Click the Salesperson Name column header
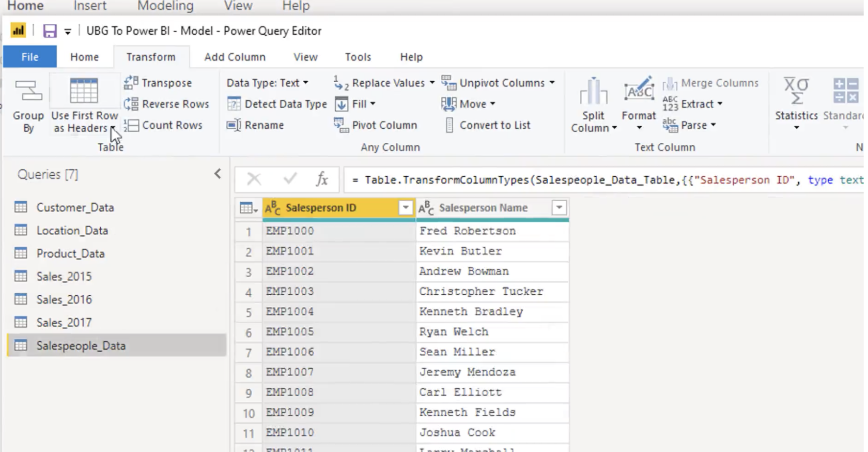 [492, 208]
